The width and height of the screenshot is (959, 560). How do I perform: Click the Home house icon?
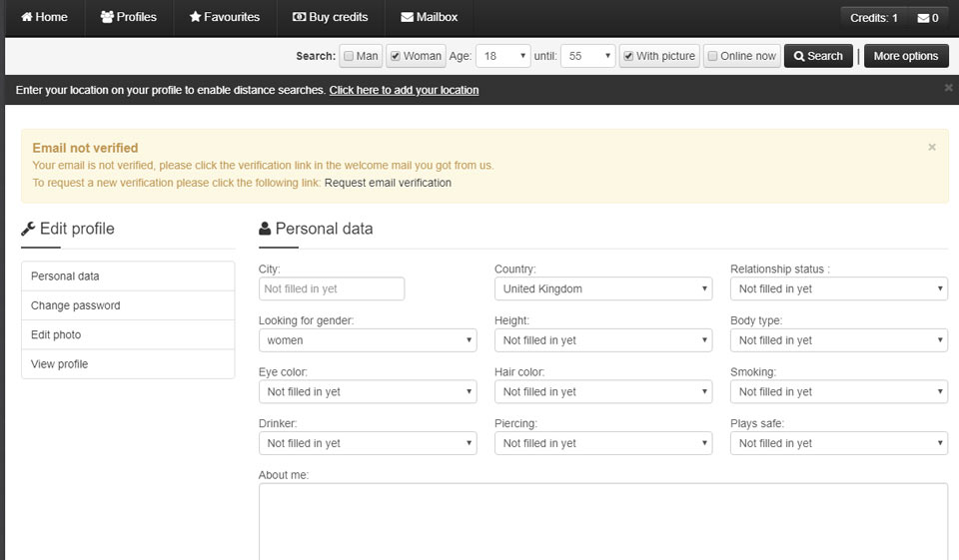pos(27,17)
